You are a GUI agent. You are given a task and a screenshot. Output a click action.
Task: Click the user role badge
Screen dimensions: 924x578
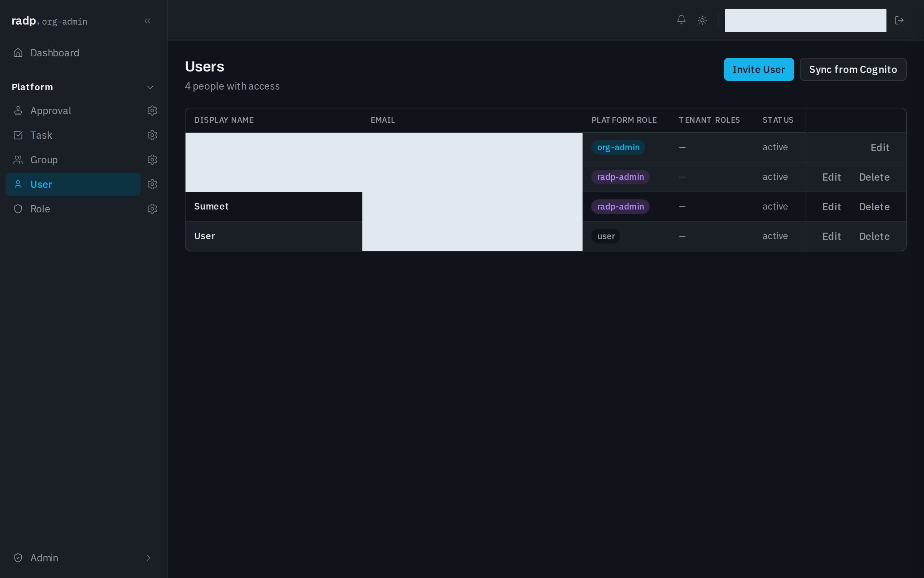tap(606, 236)
